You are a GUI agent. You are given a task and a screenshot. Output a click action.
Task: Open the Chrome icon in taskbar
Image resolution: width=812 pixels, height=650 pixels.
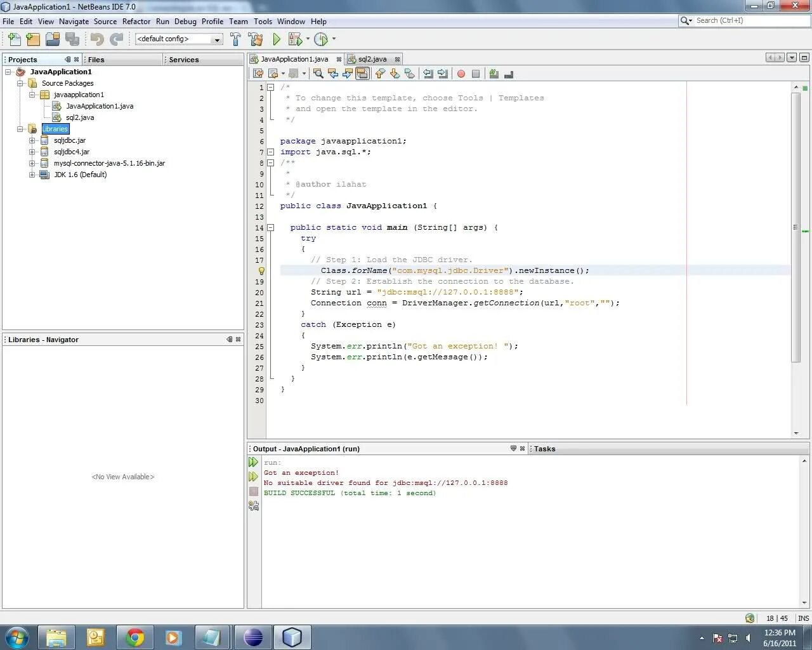click(134, 637)
